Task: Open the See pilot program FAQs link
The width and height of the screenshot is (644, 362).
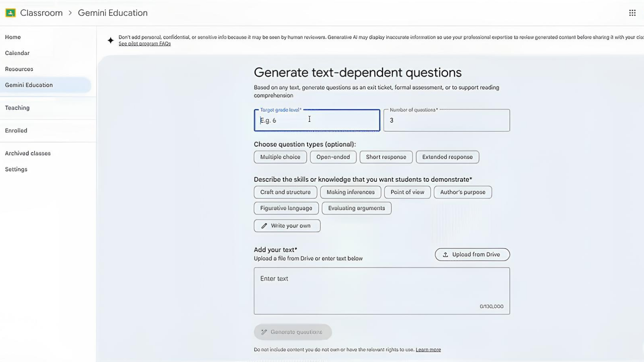Action: [x=144, y=44]
